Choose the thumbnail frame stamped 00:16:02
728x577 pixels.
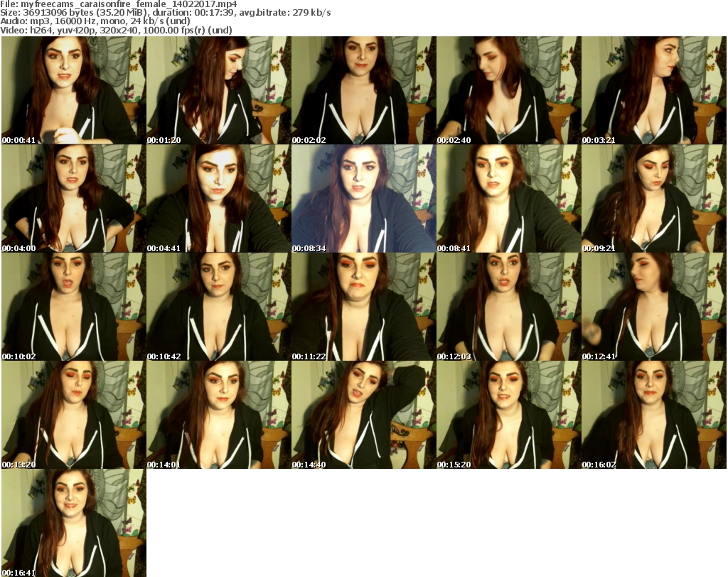[654, 415]
